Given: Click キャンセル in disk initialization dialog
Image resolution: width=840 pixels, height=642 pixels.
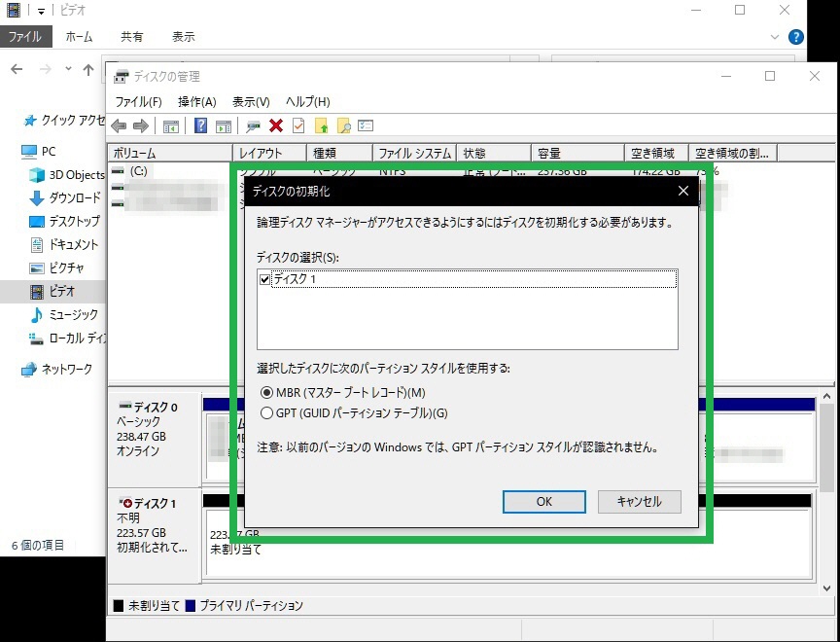Looking at the screenshot, I should [639, 502].
